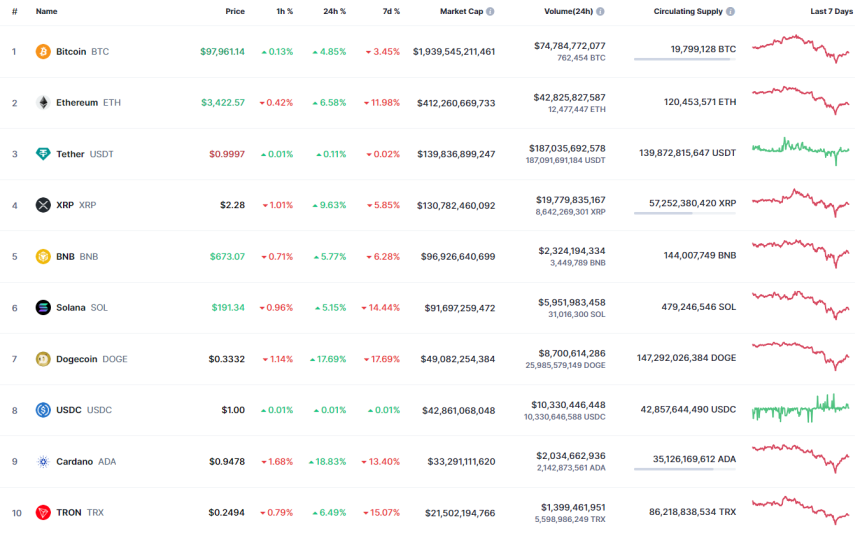Click the Circulating Supply info icon
The width and height of the screenshot is (860, 536).
pos(730,12)
